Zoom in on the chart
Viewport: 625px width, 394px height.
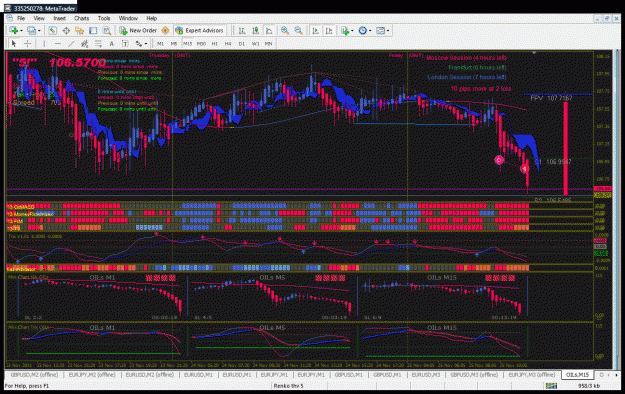[x=285, y=30]
